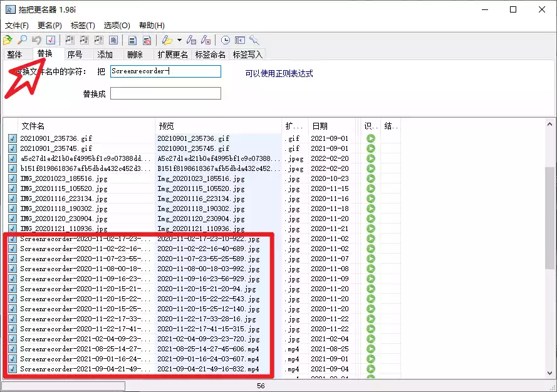Open the 更名(P) menu
This screenshot has width=557, height=392.
click(49, 25)
